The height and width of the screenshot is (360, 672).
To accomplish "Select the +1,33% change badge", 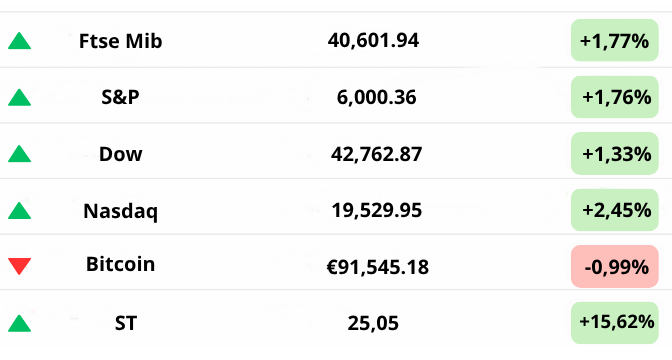I will tap(615, 153).
